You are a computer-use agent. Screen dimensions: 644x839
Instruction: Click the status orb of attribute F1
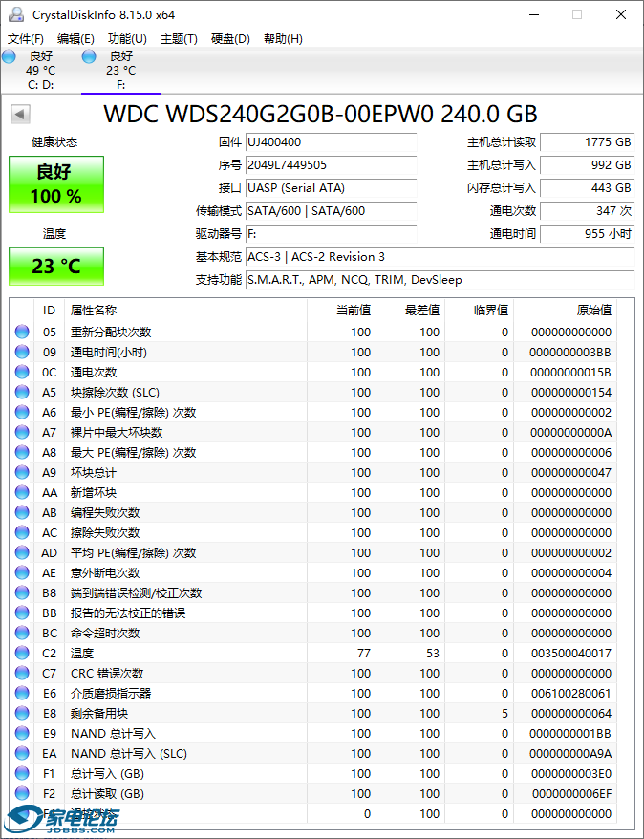click(x=22, y=774)
